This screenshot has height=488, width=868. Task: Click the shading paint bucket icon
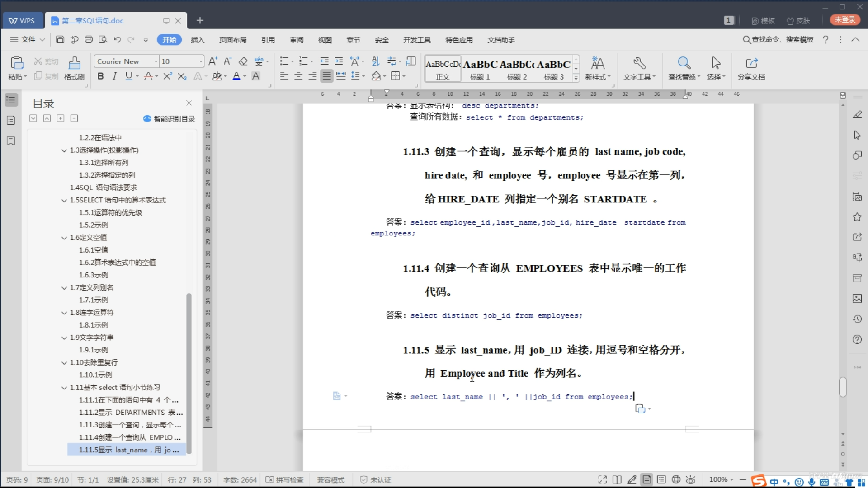click(376, 76)
